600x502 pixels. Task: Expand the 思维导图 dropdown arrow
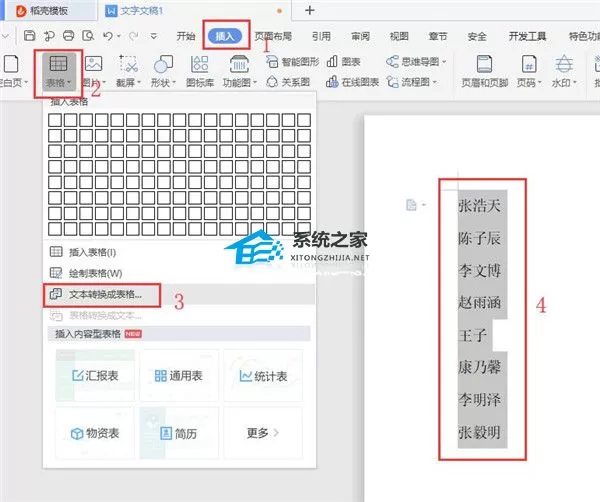coord(445,62)
